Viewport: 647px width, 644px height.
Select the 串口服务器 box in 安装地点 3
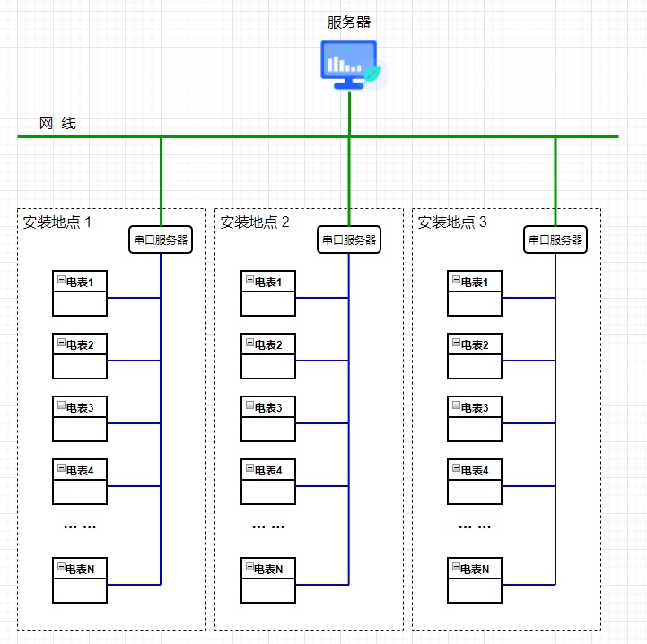pyautogui.click(x=555, y=239)
